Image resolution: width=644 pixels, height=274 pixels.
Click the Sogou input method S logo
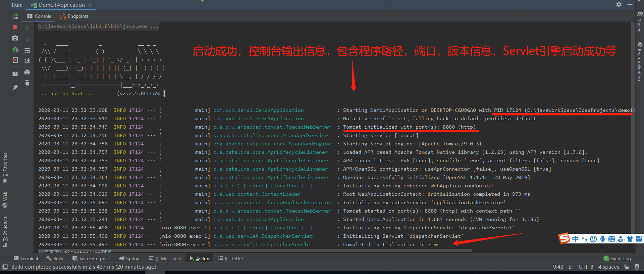pyautogui.click(x=565, y=238)
